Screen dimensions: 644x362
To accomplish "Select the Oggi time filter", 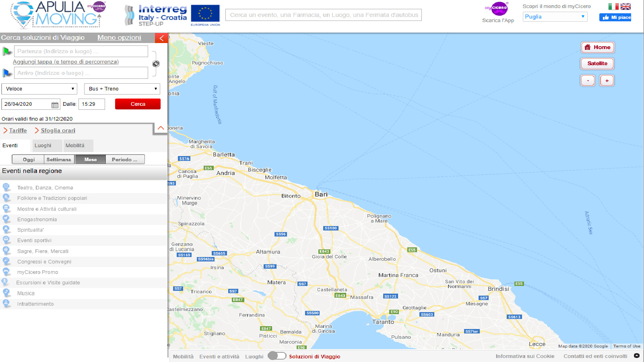I will coord(28,160).
